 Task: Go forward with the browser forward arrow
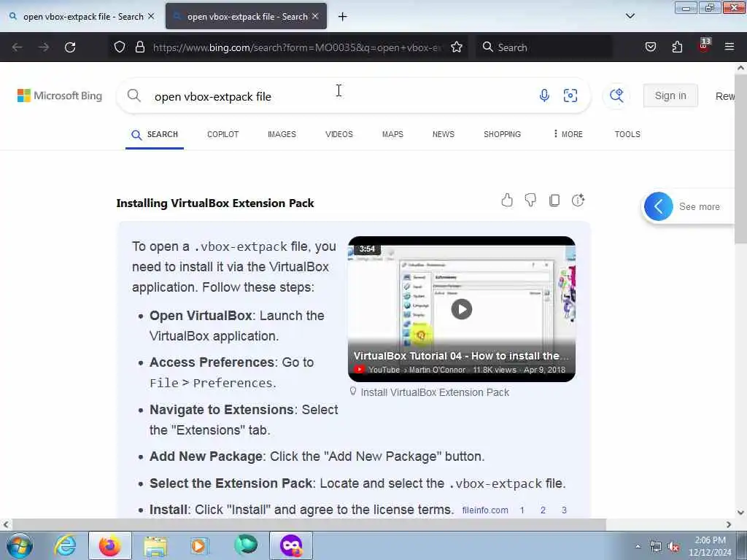[43, 47]
